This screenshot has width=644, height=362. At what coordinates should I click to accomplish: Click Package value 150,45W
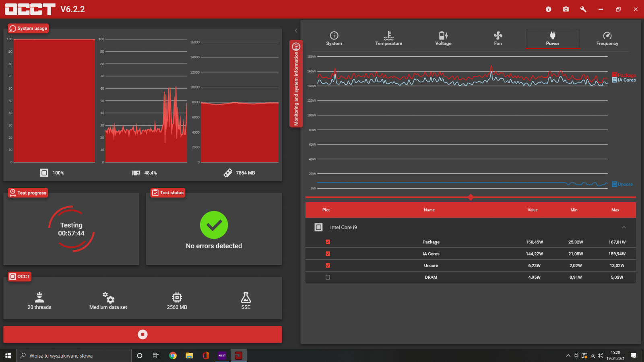coord(535,242)
